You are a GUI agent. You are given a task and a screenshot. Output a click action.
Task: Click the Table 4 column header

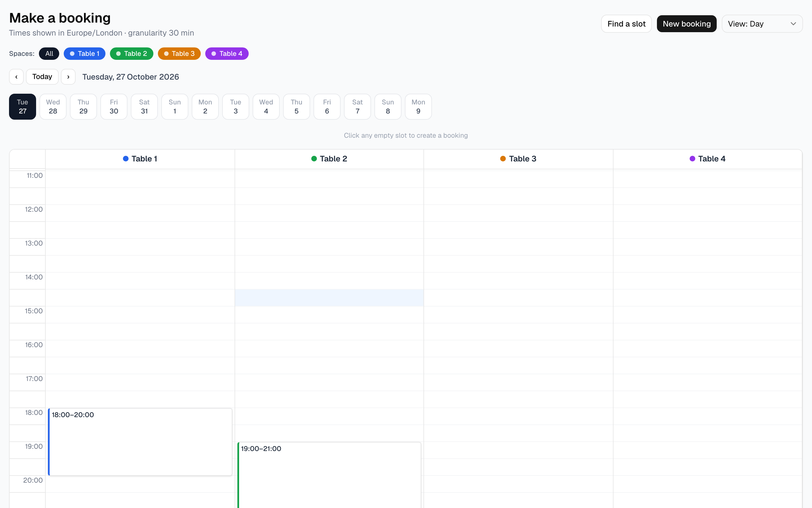[707, 159]
